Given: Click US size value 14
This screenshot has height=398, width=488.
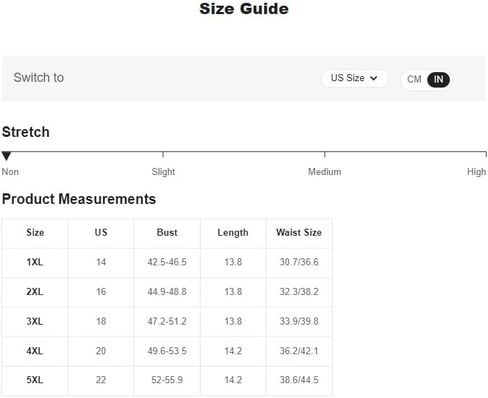Looking at the screenshot, I should point(101,262).
